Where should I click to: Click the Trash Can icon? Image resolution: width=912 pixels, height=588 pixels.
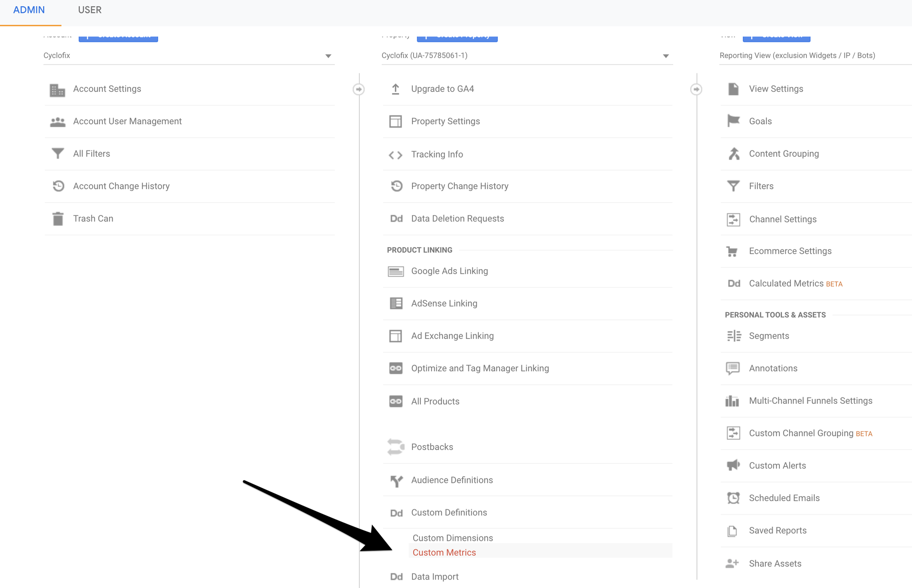pyautogui.click(x=58, y=219)
